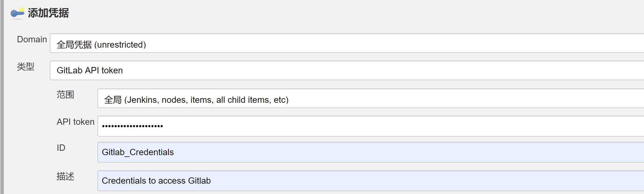This screenshot has width=644, height=194.
Task: Click the 类型 label
Action: [x=26, y=66]
